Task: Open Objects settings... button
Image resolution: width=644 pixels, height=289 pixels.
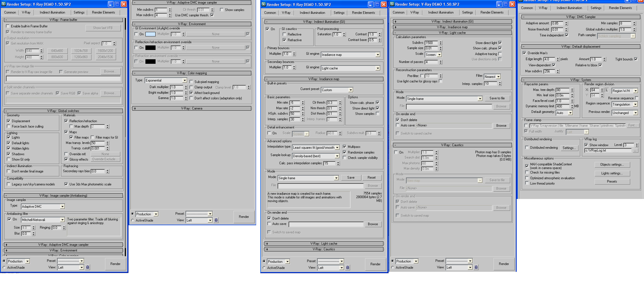Action: pos(612,165)
